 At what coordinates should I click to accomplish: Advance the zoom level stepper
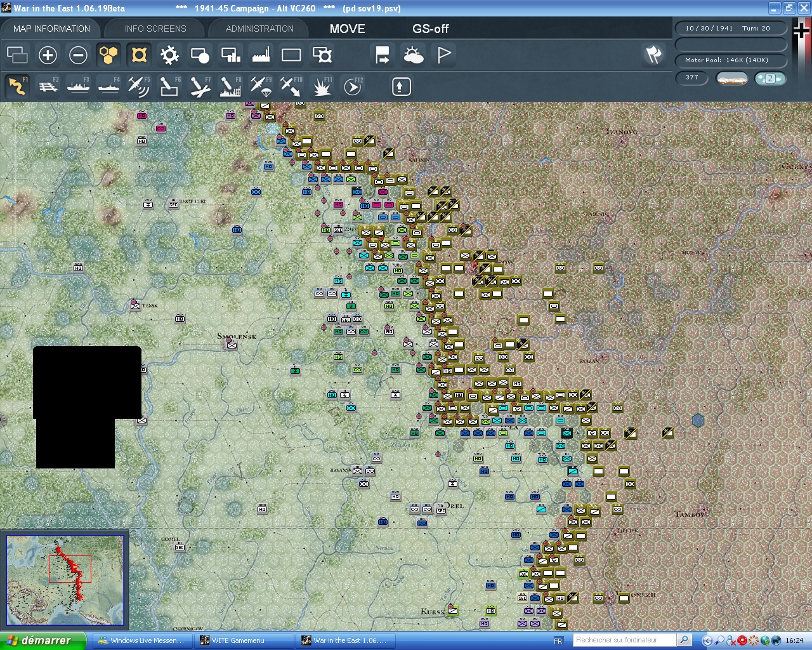(778, 77)
